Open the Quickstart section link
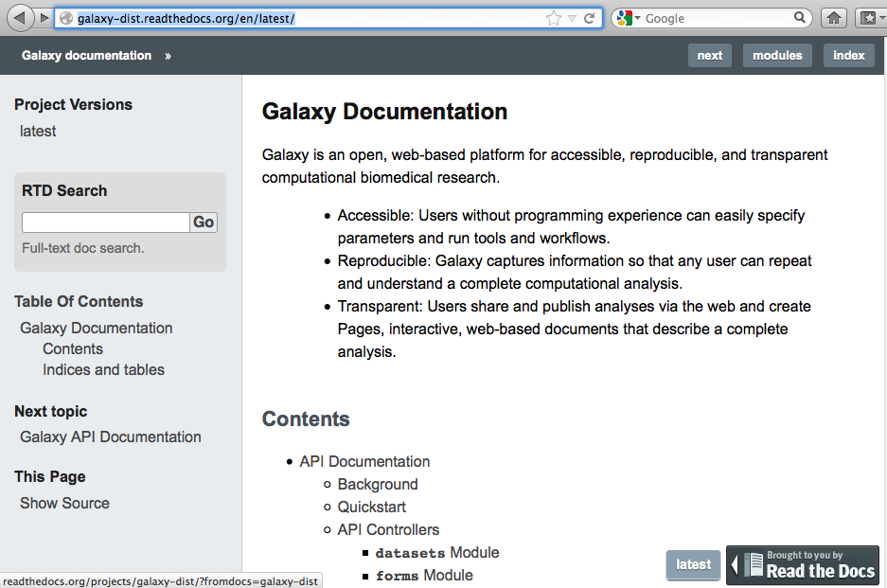 372,508
